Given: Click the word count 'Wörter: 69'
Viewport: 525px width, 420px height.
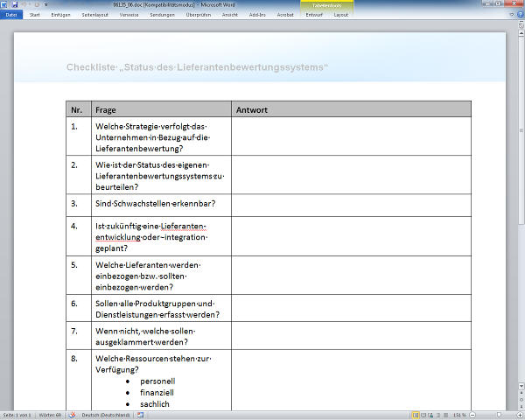Looking at the screenshot, I should pyautogui.click(x=50, y=415).
